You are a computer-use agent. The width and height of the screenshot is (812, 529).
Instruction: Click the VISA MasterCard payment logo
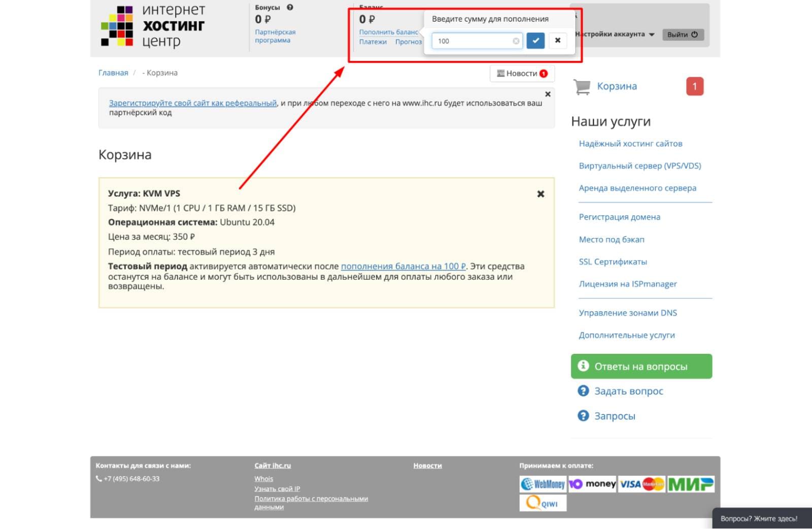[641, 484]
